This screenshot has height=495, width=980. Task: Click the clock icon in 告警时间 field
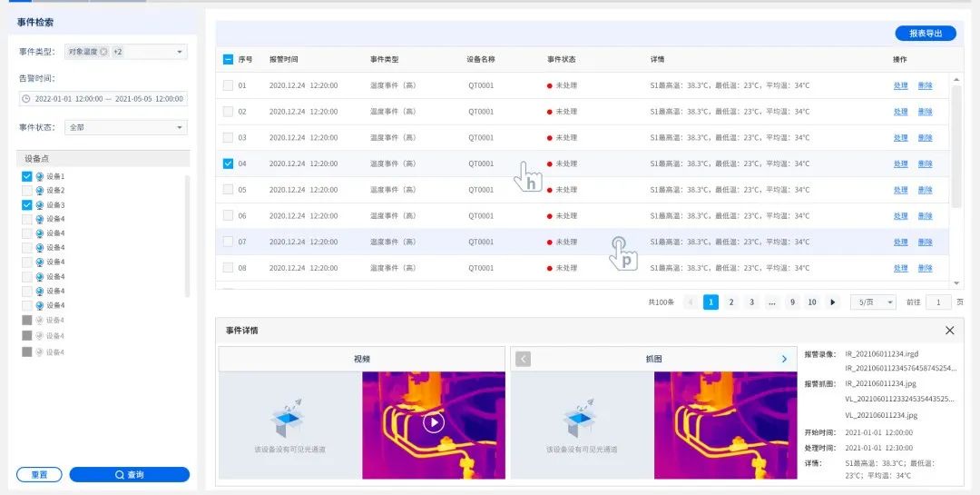pos(25,99)
